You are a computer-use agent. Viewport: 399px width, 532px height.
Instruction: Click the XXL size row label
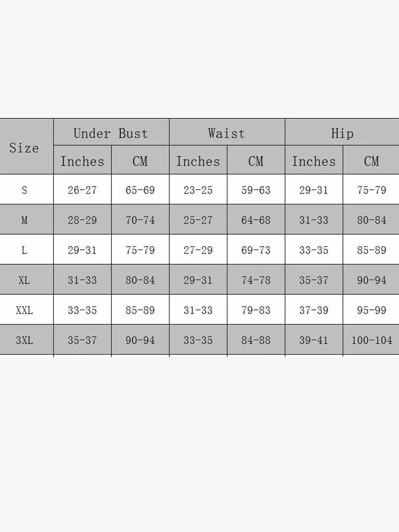(x=24, y=310)
